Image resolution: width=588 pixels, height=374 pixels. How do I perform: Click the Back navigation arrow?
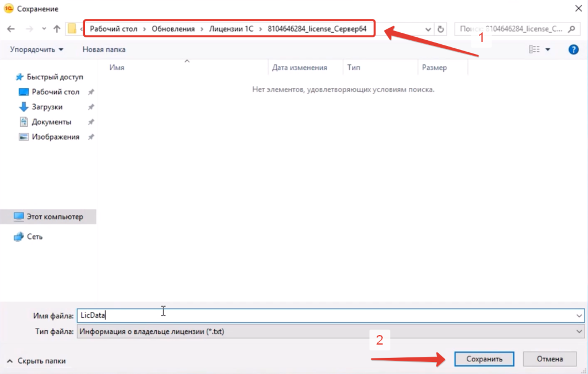10,29
